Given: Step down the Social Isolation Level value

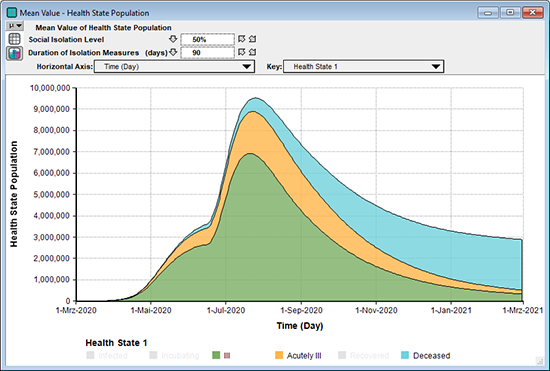Looking at the screenshot, I should (173, 39).
